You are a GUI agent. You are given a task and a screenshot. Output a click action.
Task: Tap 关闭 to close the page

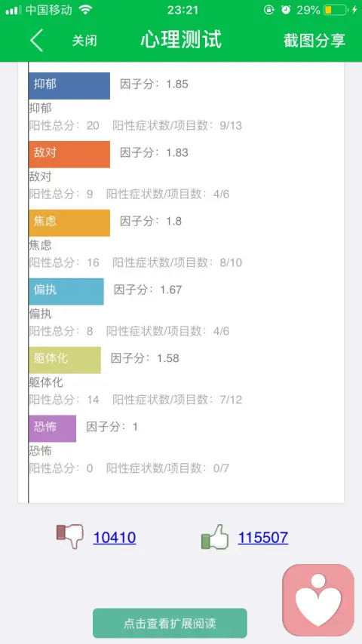[x=84, y=41]
